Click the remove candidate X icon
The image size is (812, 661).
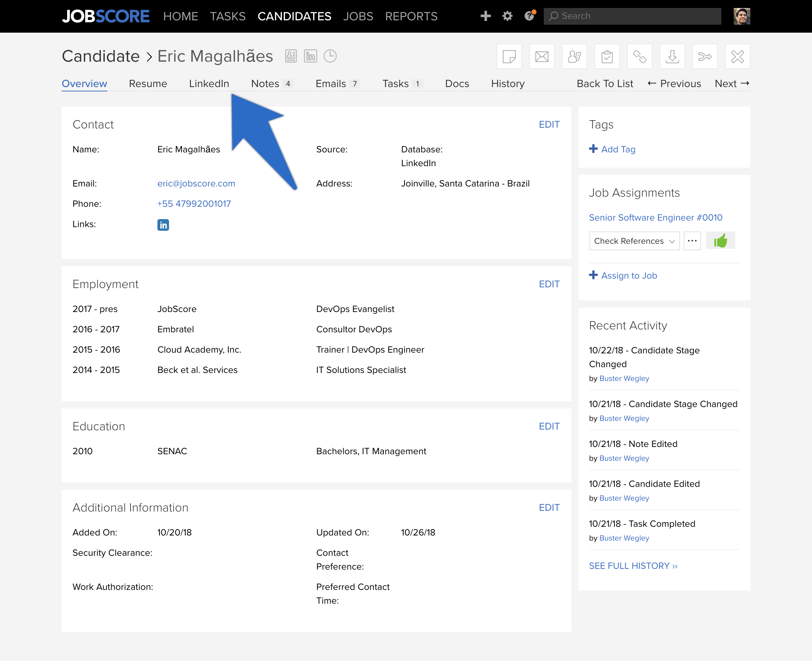(x=737, y=56)
